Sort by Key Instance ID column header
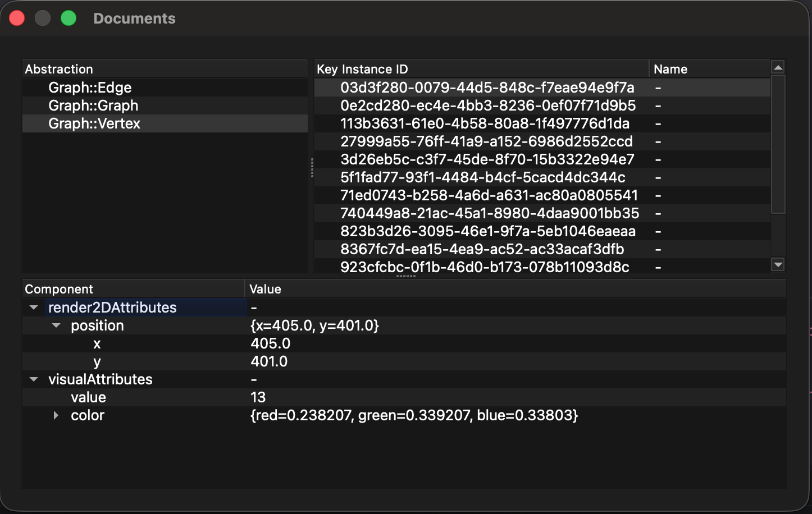Screen dimensions: 812x514 [x=481, y=69]
